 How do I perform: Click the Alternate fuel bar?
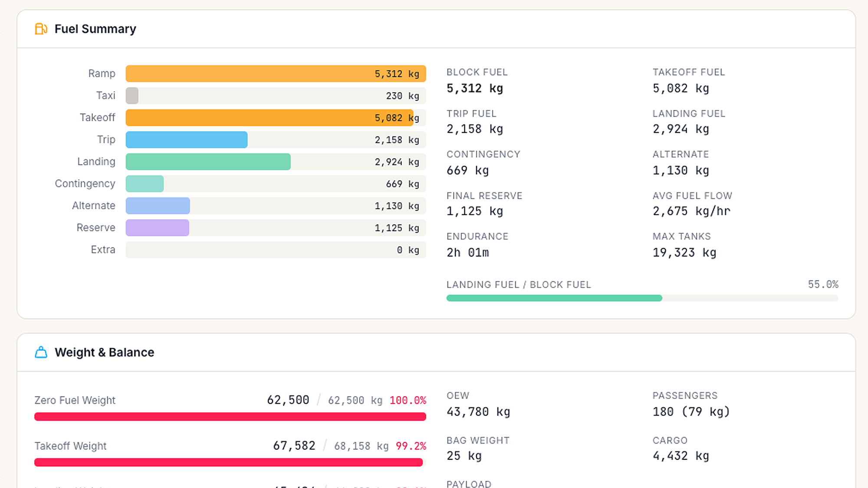(x=158, y=206)
